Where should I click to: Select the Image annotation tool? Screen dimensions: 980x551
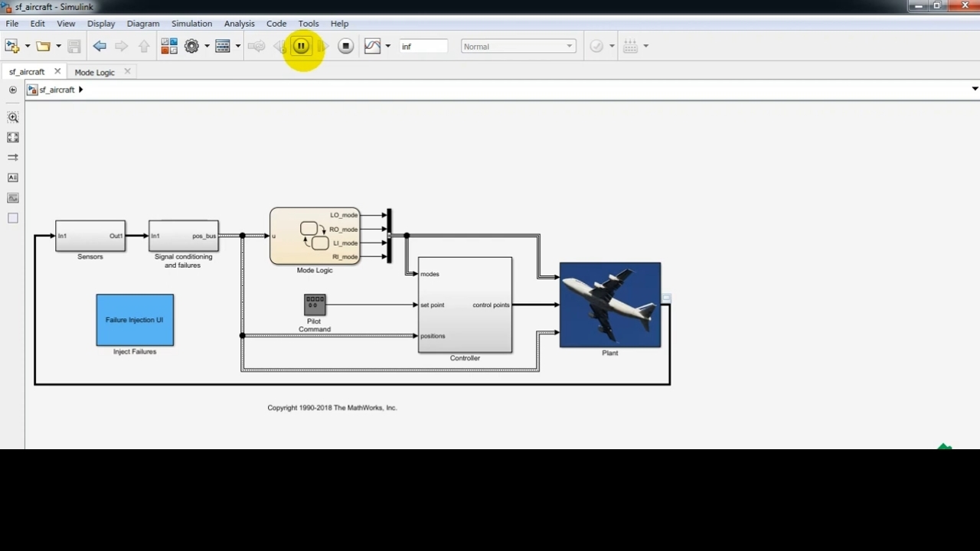(13, 198)
